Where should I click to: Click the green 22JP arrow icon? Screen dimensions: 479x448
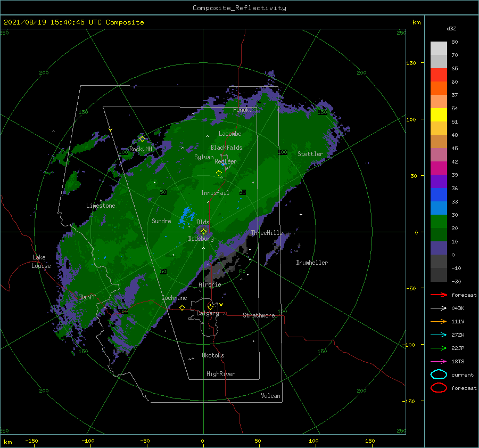(x=439, y=348)
